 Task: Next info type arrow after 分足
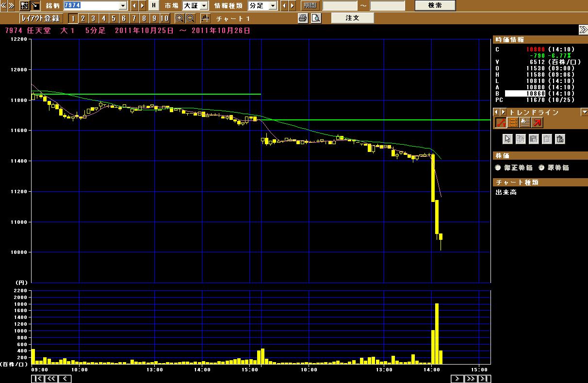(292, 6)
